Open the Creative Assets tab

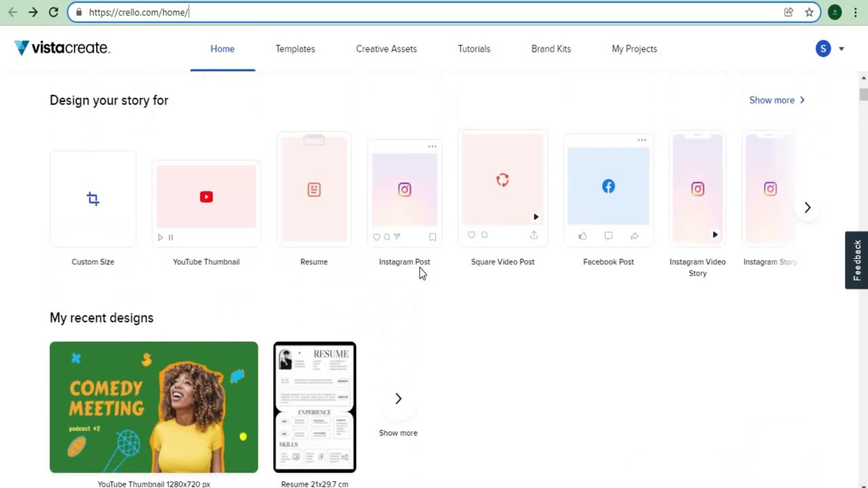(x=387, y=49)
